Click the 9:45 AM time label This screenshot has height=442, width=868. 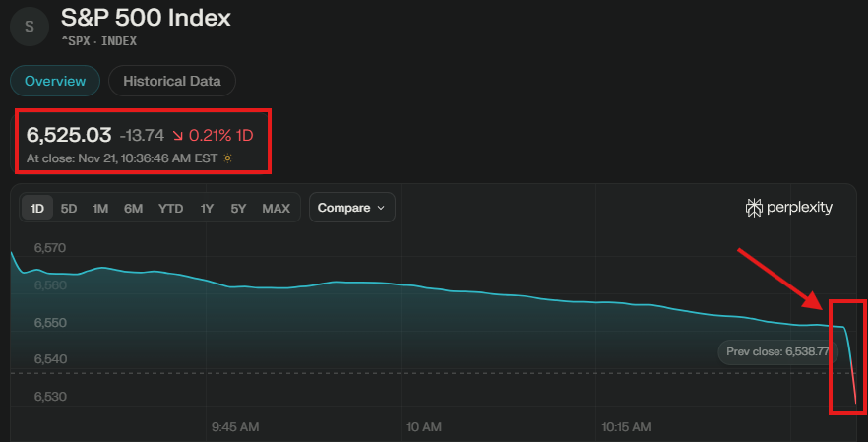tap(235, 427)
